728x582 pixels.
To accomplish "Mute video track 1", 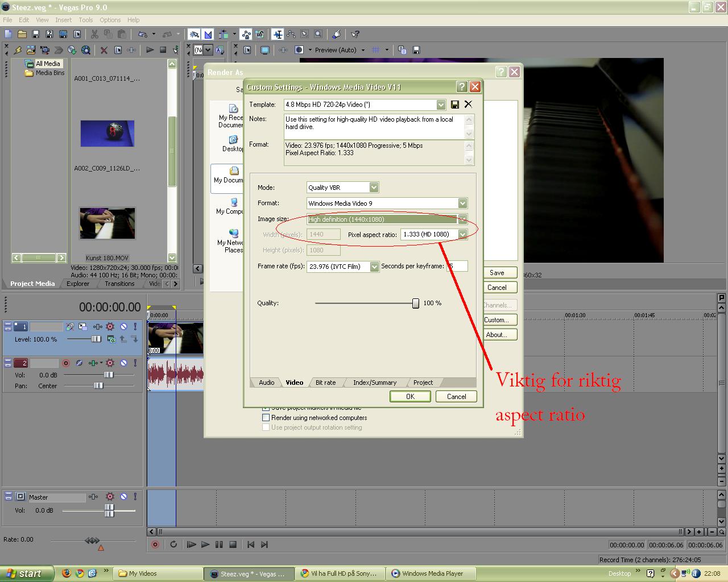I will [x=123, y=327].
